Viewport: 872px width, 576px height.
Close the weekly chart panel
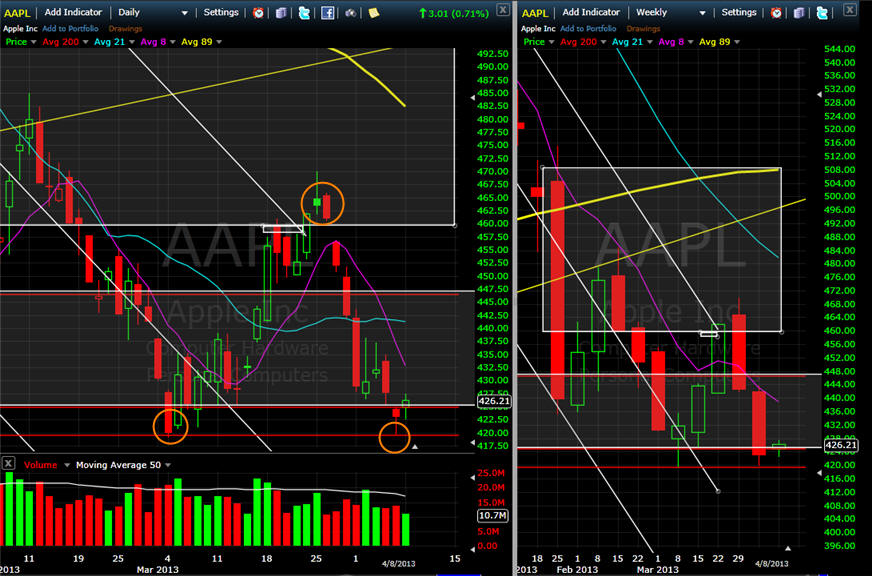pos(850,9)
